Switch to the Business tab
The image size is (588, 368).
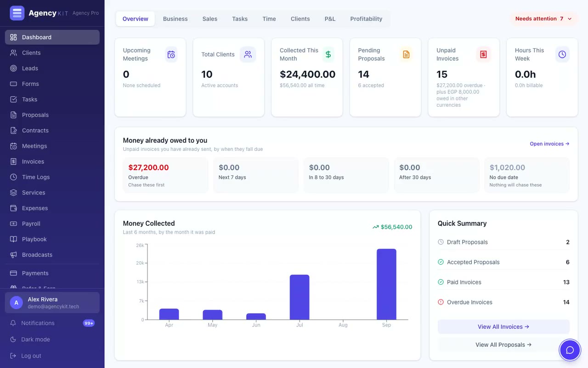(175, 19)
